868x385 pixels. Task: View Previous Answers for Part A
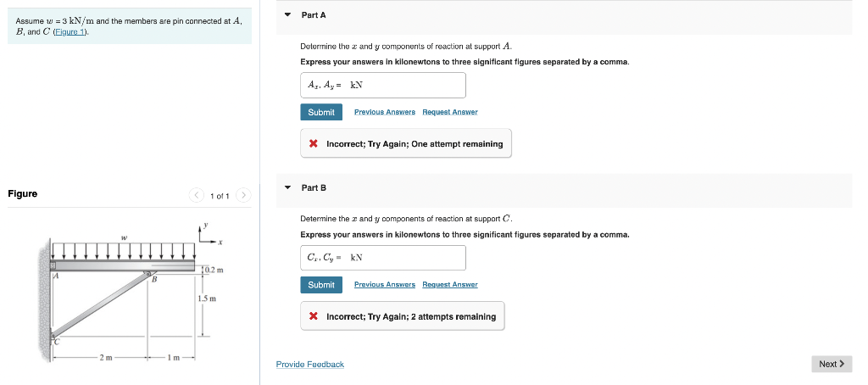tap(384, 112)
